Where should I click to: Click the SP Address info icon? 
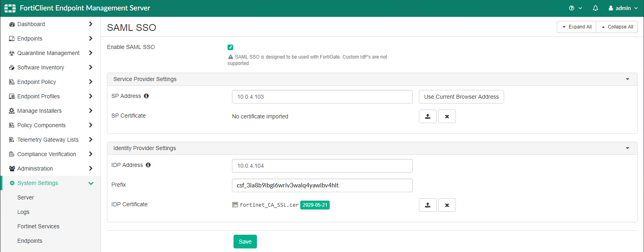point(146,96)
